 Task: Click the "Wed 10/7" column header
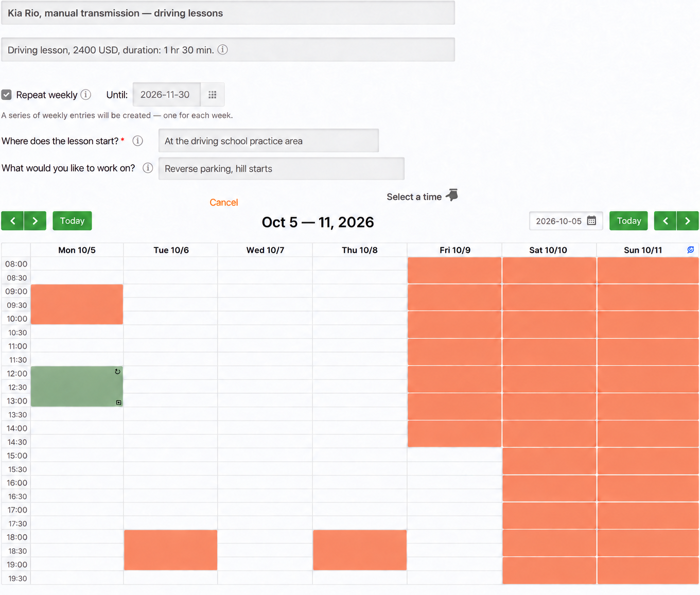266,250
